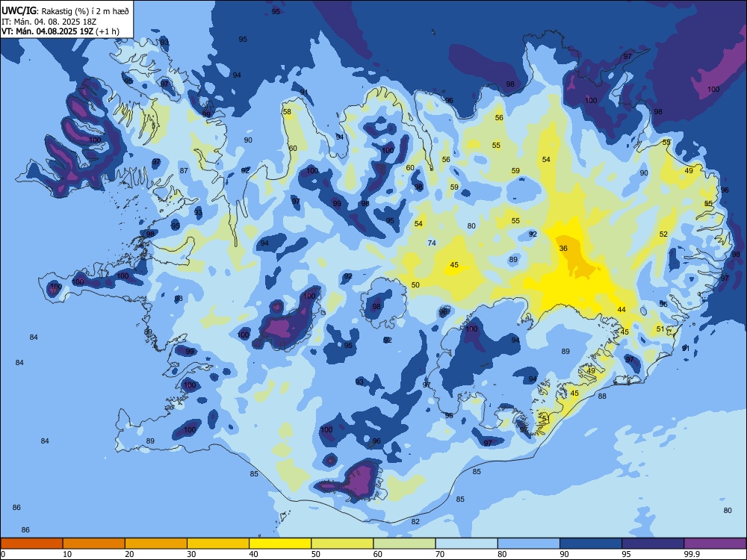Image resolution: width=747 pixels, height=560 pixels.
Task: Select the '99.9' label under the color bar
Action: 692,554
